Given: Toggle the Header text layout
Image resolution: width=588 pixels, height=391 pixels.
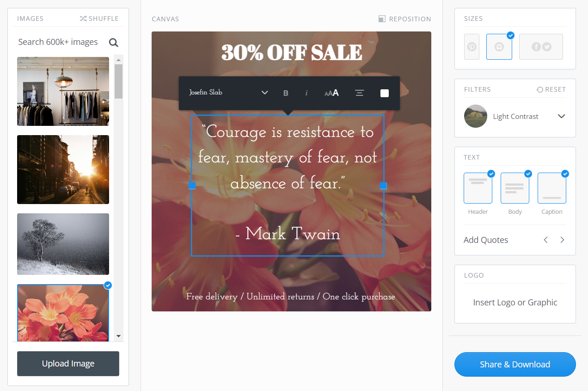Looking at the screenshot, I should pyautogui.click(x=478, y=188).
